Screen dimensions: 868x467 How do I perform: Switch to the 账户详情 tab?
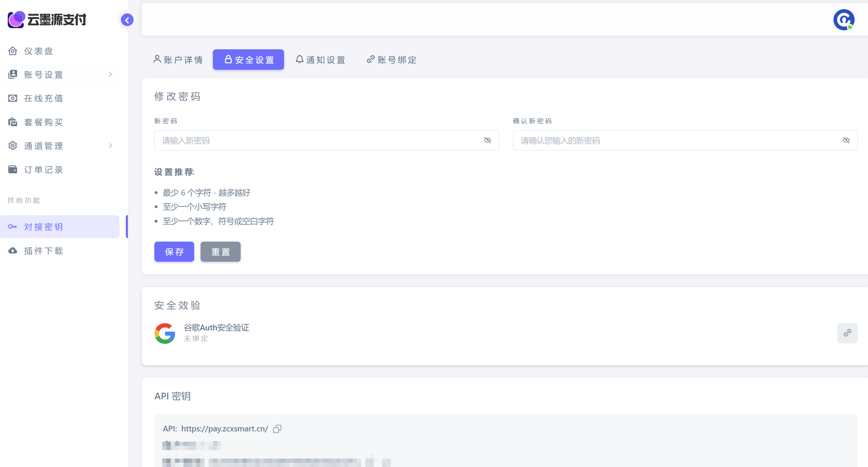(x=178, y=60)
